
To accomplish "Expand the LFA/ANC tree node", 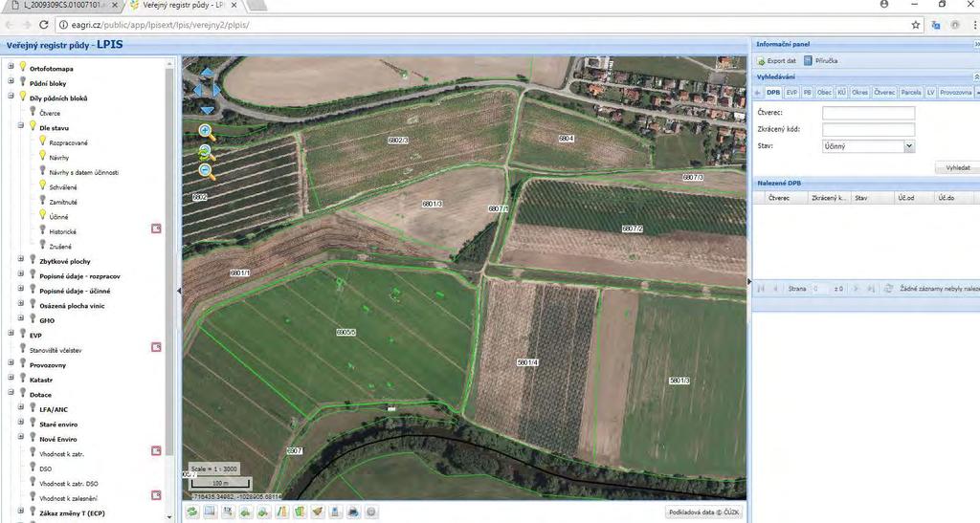I will [21, 407].
